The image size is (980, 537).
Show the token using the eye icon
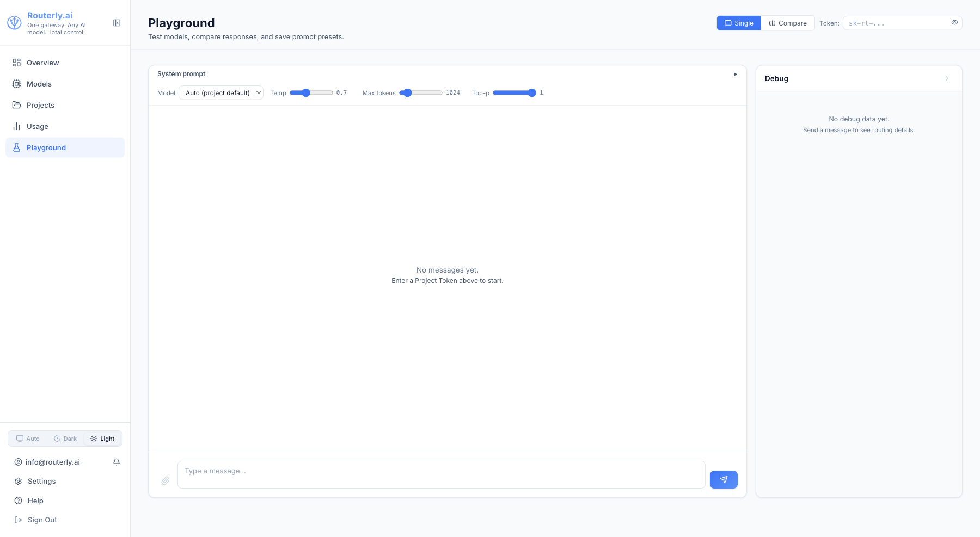click(954, 23)
